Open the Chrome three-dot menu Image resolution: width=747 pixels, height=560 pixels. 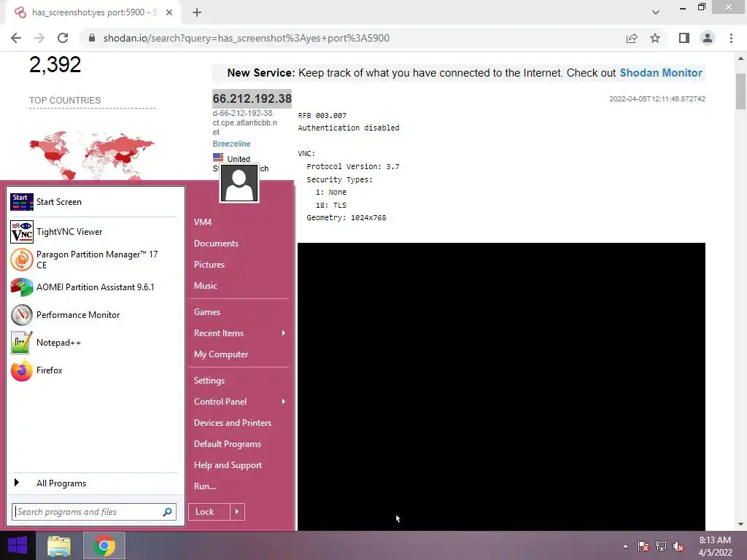pyautogui.click(x=731, y=38)
